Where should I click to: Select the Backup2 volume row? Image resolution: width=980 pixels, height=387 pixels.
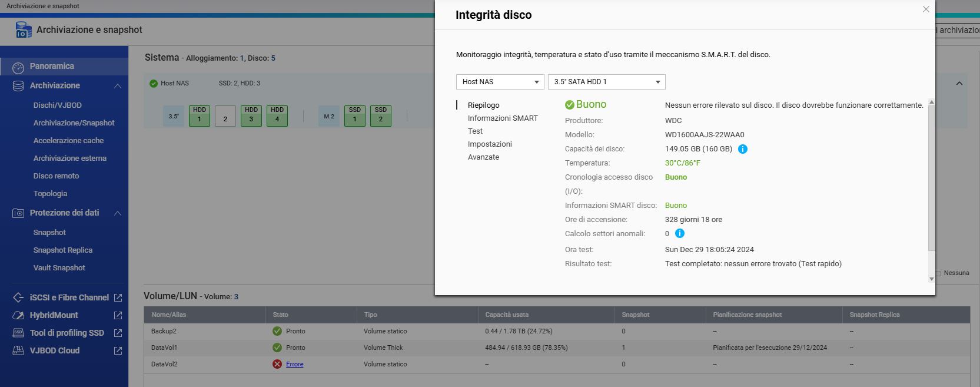click(412, 332)
